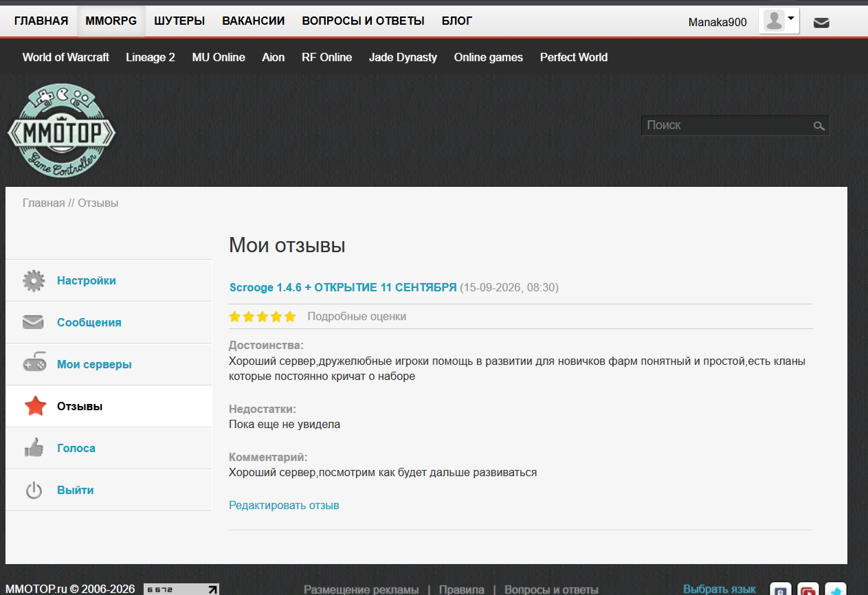Open the World of Warcraft category
The image size is (868, 595).
[x=66, y=57]
